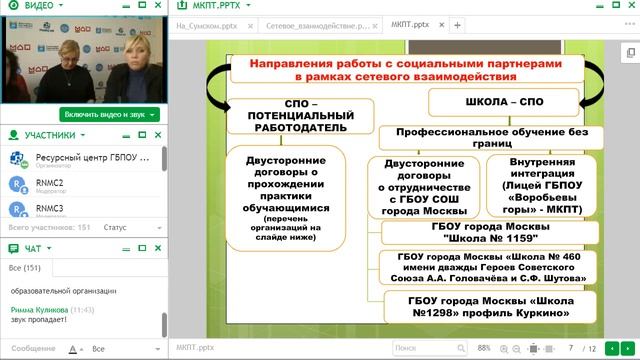Go to the previous slide
Screen dimensions: 640x360
(612, 348)
